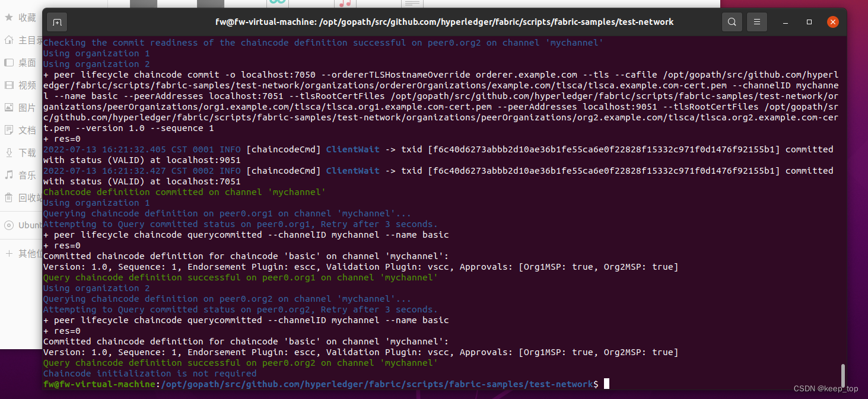The height and width of the screenshot is (399, 868).
Task: Click 'with status (VALID) at localhost:9051'
Action: (x=142, y=160)
